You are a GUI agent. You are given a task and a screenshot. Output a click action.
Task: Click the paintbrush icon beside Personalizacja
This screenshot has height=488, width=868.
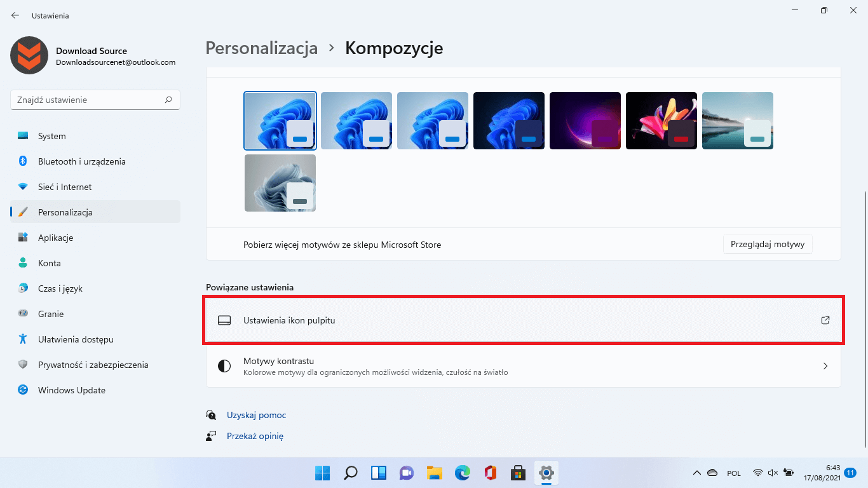pos(23,212)
